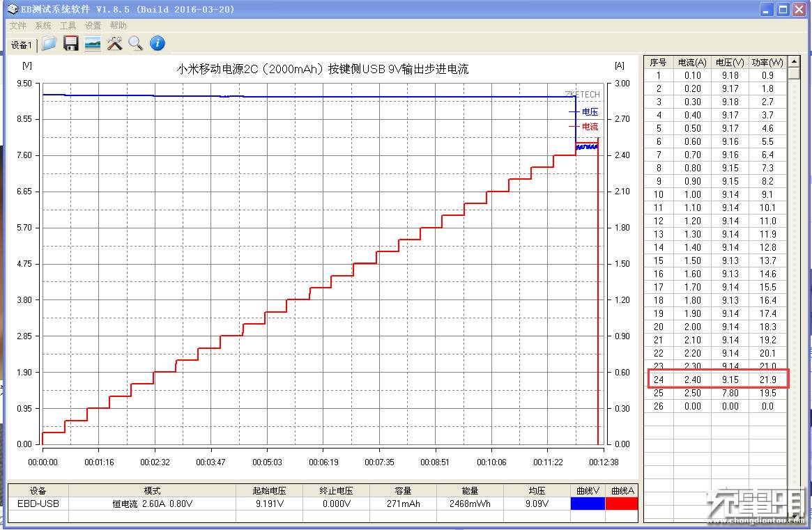Save curve image via the picture icon
Viewport: 812px width, 530px height.
(x=92, y=43)
